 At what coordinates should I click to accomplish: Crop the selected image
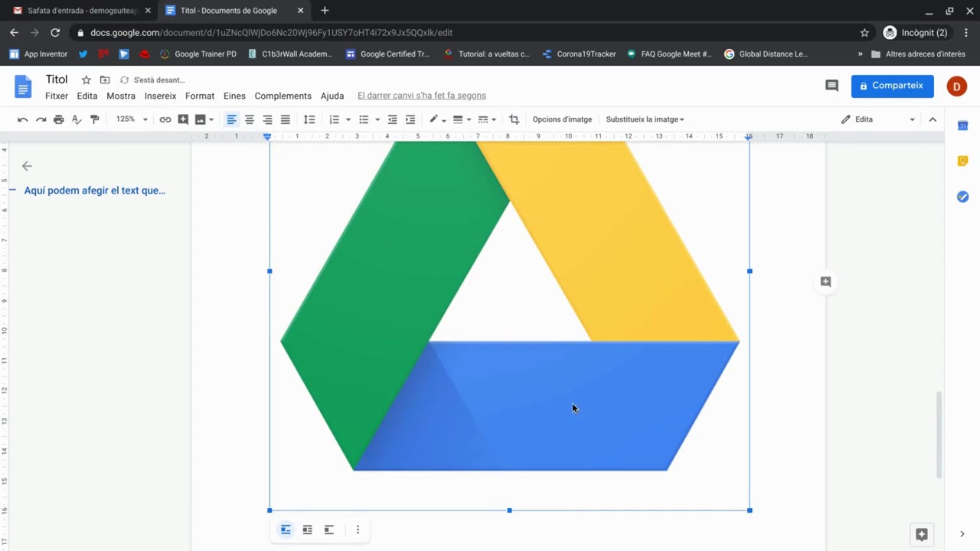tap(514, 119)
